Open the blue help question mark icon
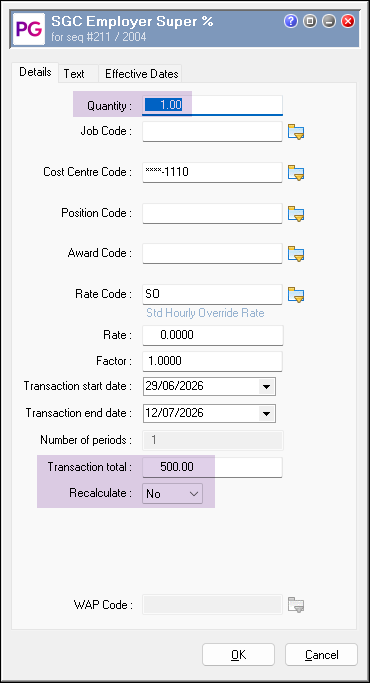The width and height of the screenshot is (370, 683). [x=291, y=21]
